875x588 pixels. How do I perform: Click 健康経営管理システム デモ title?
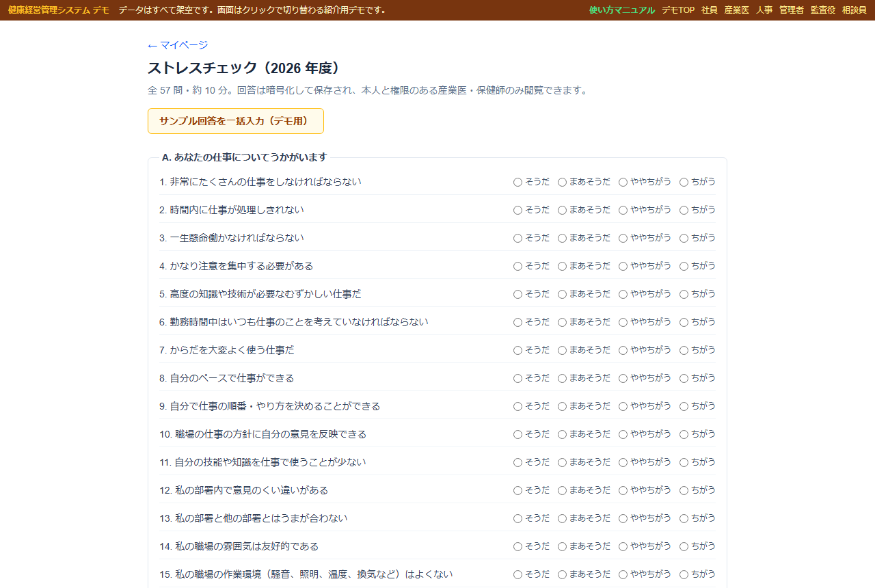pos(58,10)
